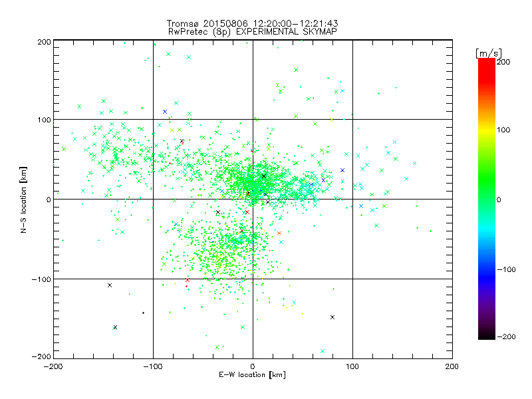This screenshot has height=399, width=532.
Task: Select the 'E-W location [km]' axis label
Action: [252, 375]
